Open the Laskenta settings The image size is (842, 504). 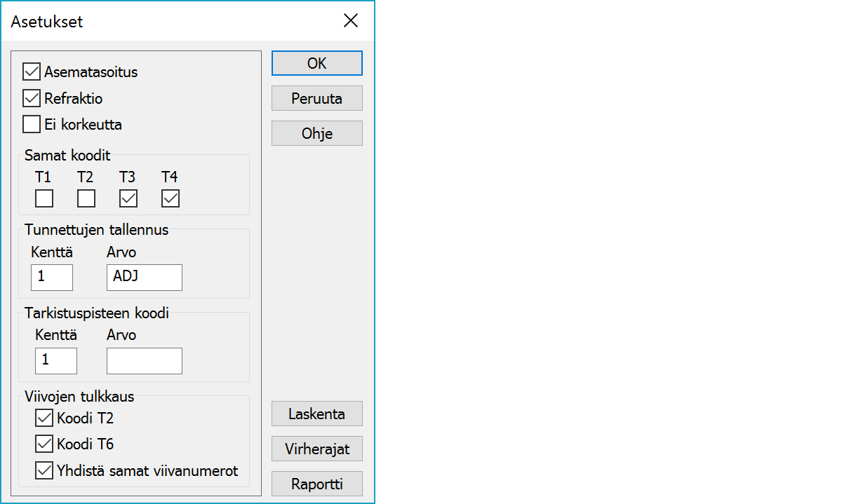317,414
